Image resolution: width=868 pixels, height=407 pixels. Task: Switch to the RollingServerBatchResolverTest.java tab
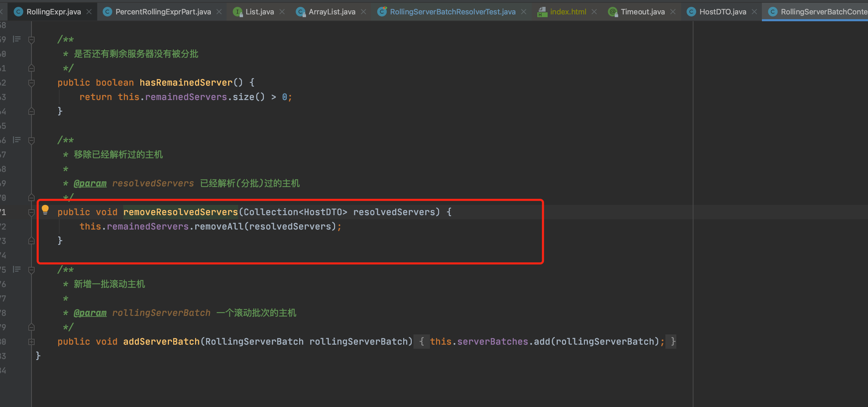pyautogui.click(x=452, y=12)
